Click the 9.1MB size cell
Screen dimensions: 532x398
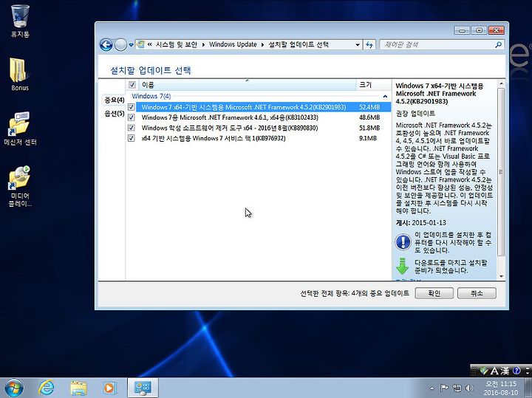(x=368, y=138)
